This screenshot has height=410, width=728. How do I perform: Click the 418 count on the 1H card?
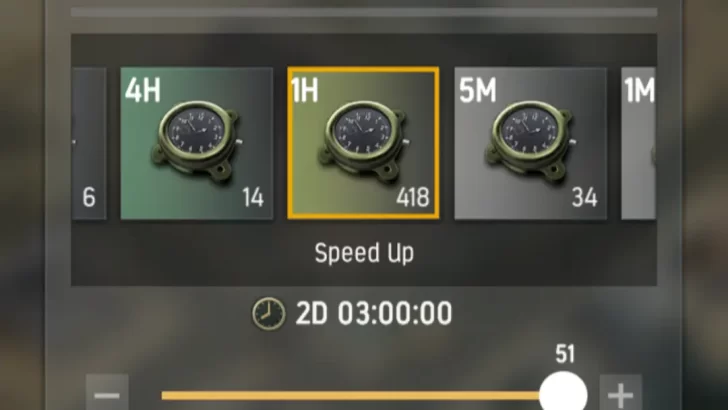coord(413,197)
